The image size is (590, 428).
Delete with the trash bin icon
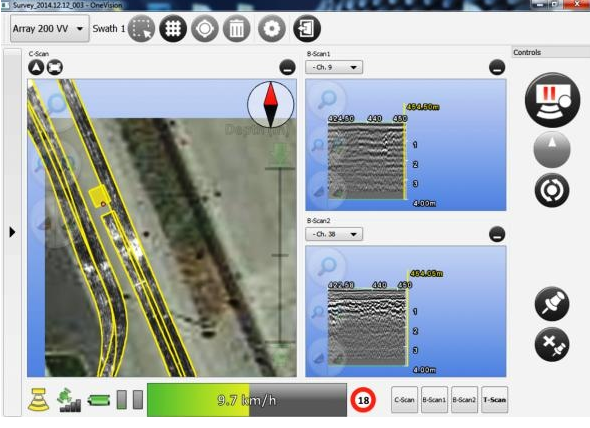(x=237, y=29)
